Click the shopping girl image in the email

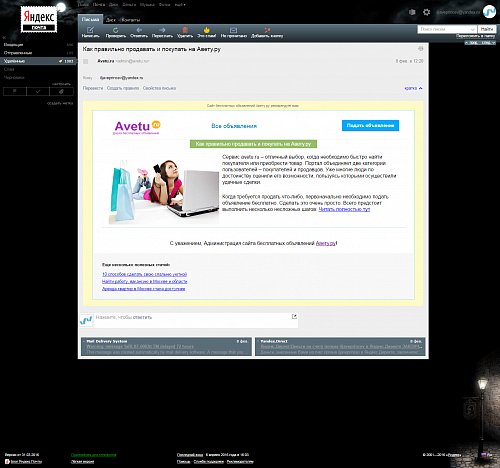(164, 191)
